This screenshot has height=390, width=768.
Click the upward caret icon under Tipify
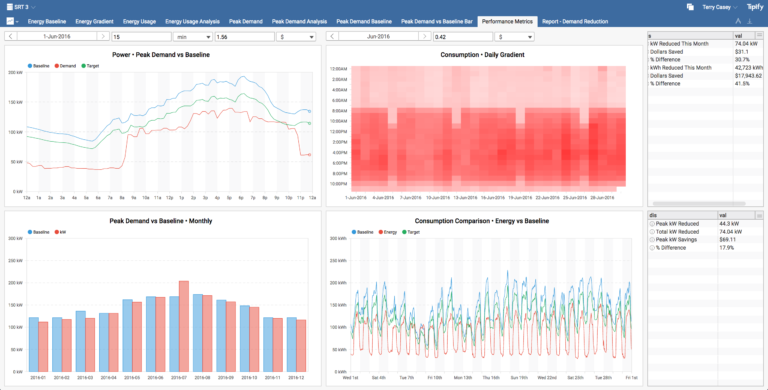(x=739, y=22)
